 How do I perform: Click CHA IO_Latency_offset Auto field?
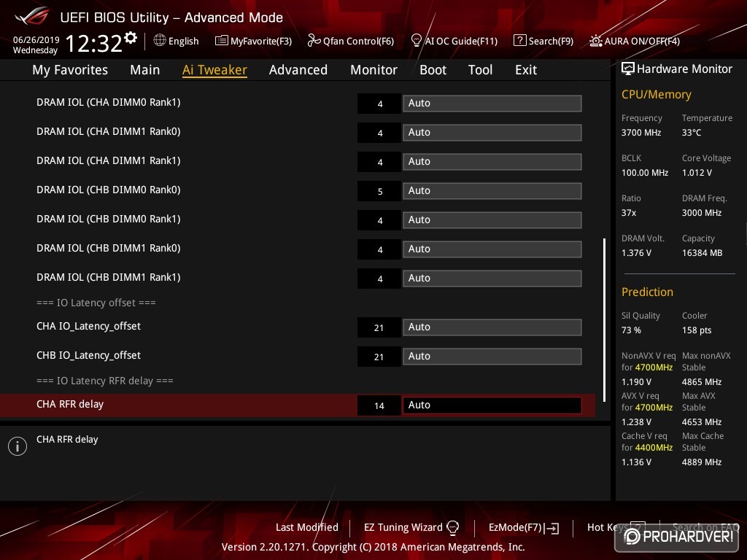[492, 327]
